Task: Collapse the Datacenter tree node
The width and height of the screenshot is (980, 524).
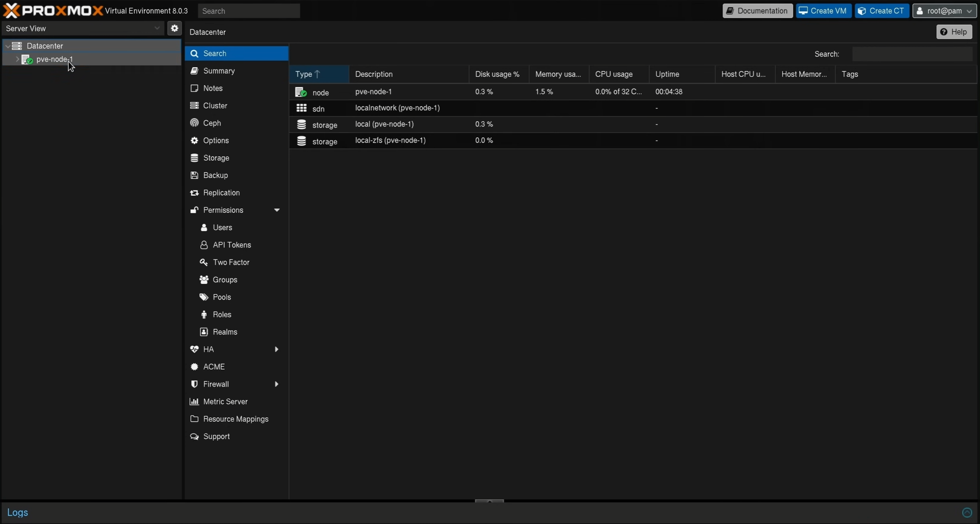Action: (8, 46)
